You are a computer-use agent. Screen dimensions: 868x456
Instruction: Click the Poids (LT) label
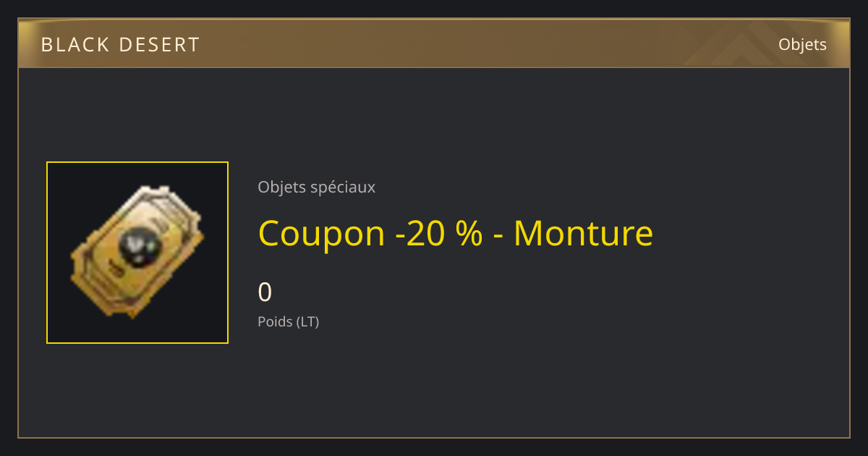pyautogui.click(x=288, y=322)
